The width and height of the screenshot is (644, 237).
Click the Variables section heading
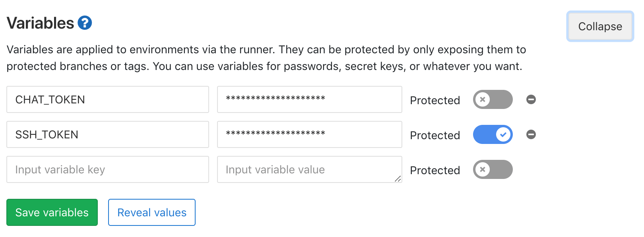(x=41, y=23)
